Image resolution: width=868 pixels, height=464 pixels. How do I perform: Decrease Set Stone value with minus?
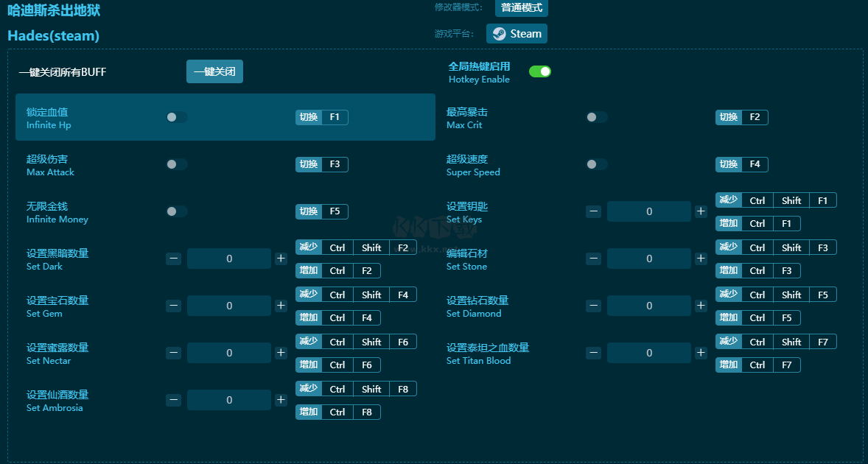[594, 259]
